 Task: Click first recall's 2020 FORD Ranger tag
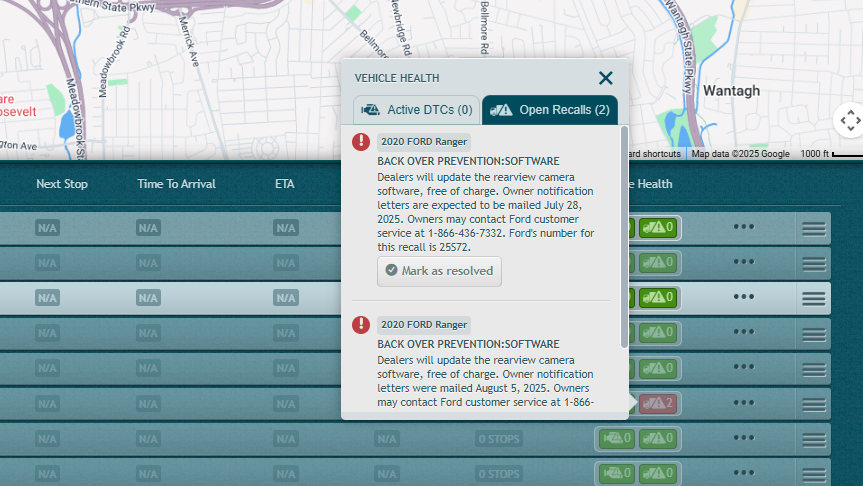[x=424, y=141]
